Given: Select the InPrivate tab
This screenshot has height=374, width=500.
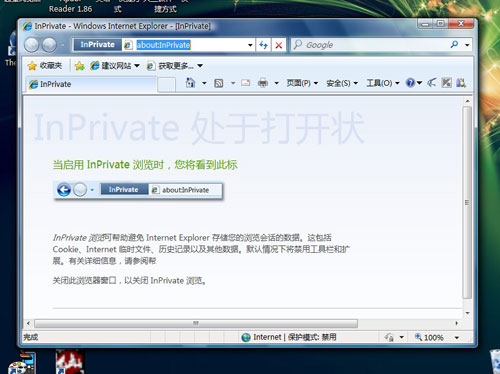Looking at the screenshot, I should (x=91, y=84).
